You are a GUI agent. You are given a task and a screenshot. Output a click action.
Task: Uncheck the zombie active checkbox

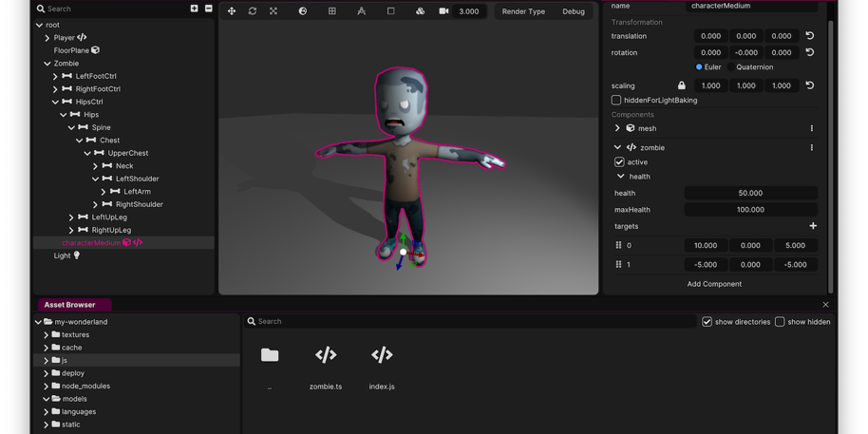(619, 162)
